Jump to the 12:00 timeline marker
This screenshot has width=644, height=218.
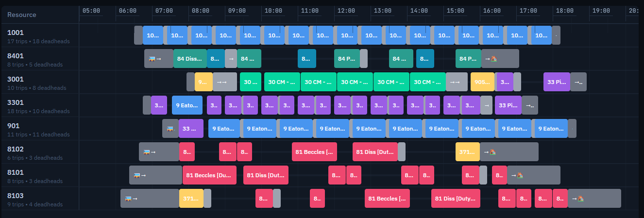[346, 11]
